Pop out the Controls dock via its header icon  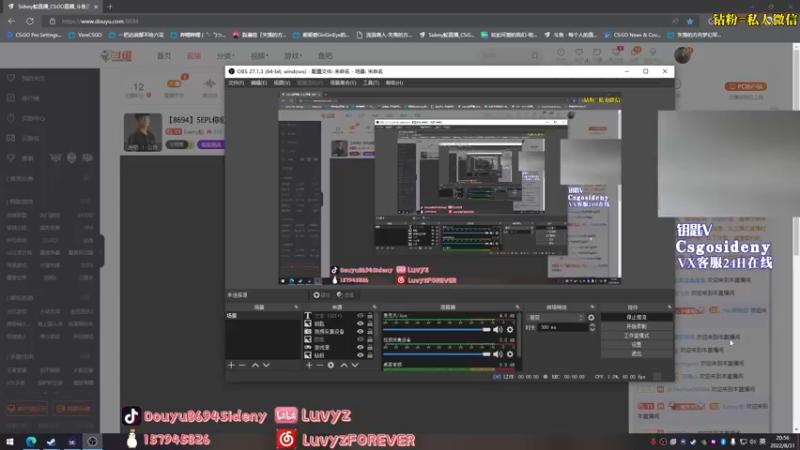[x=669, y=307]
